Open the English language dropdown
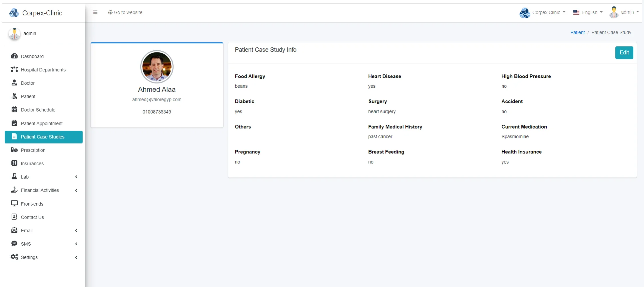 (588, 12)
